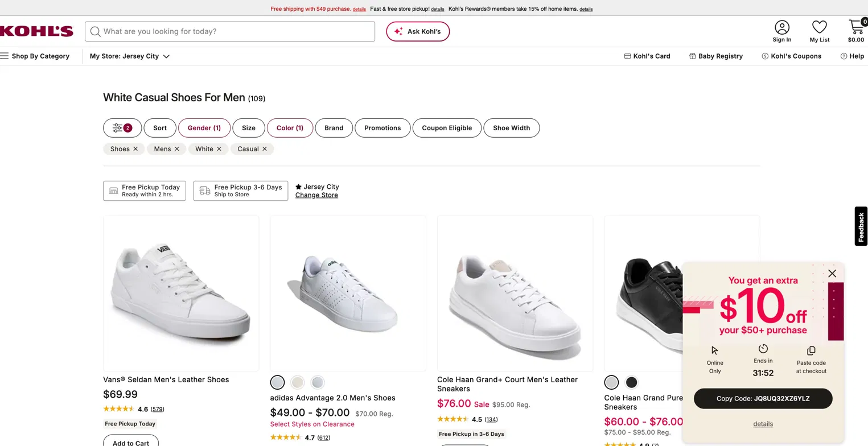The image size is (868, 446).
Task: Open the Brand filter
Action: [334, 128]
